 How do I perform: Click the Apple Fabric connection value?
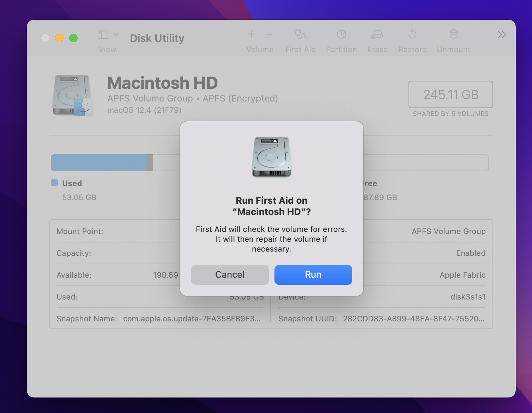pos(463,275)
